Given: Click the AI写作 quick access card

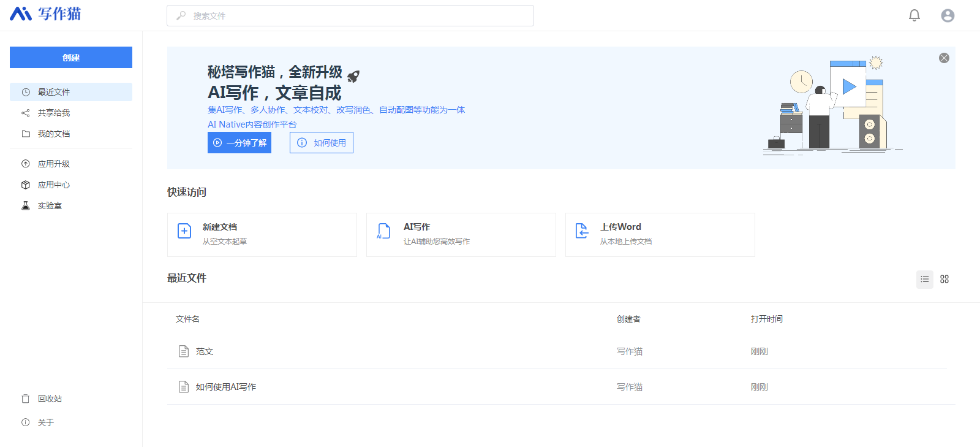Looking at the screenshot, I should point(461,235).
